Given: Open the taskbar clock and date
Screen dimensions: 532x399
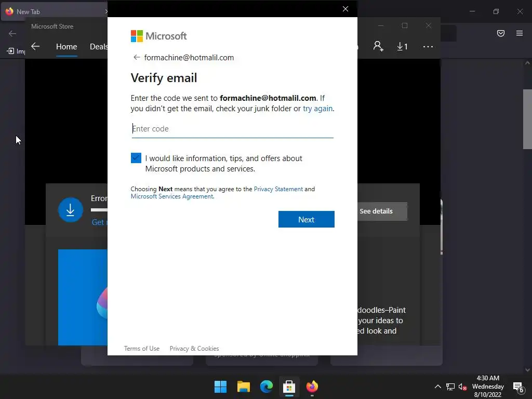Looking at the screenshot, I should [488, 387].
